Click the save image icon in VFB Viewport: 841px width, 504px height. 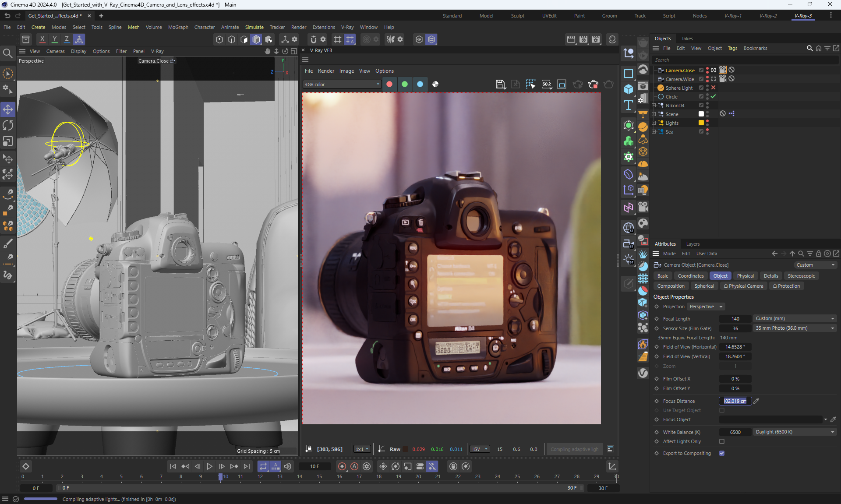[x=500, y=84]
